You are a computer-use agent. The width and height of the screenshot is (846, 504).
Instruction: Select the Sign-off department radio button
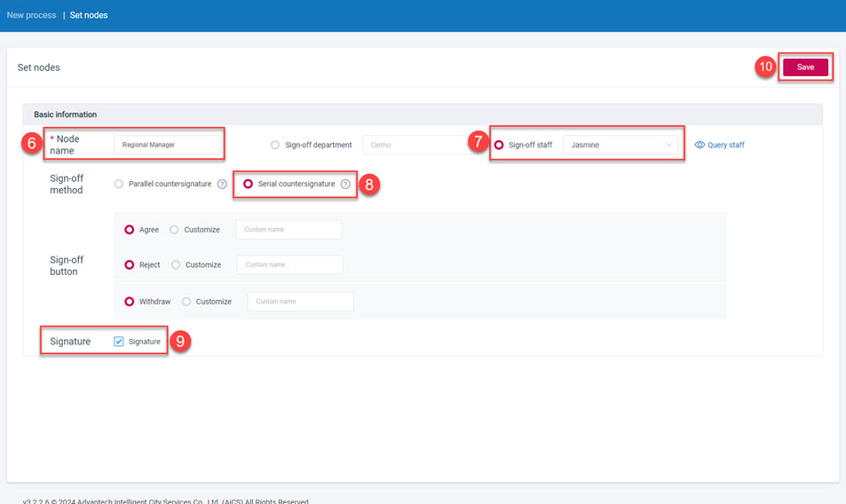tap(275, 145)
